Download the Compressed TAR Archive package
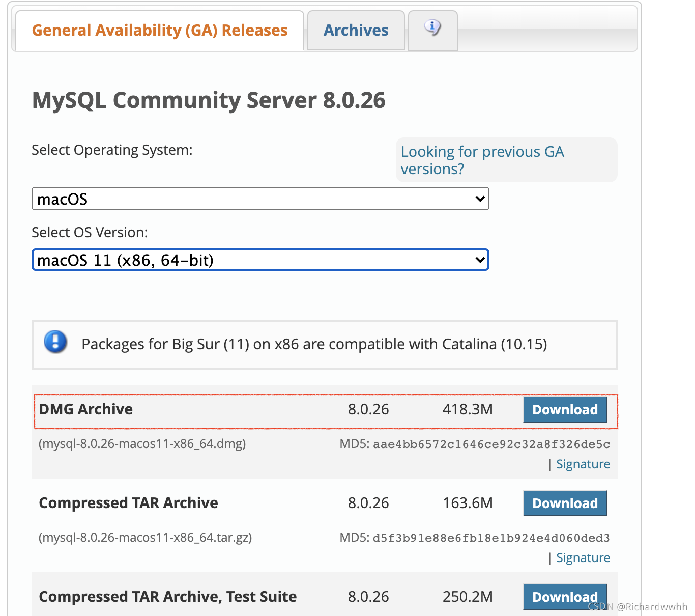Image resolution: width=695 pixels, height=616 pixels. (x=565, y=503)
